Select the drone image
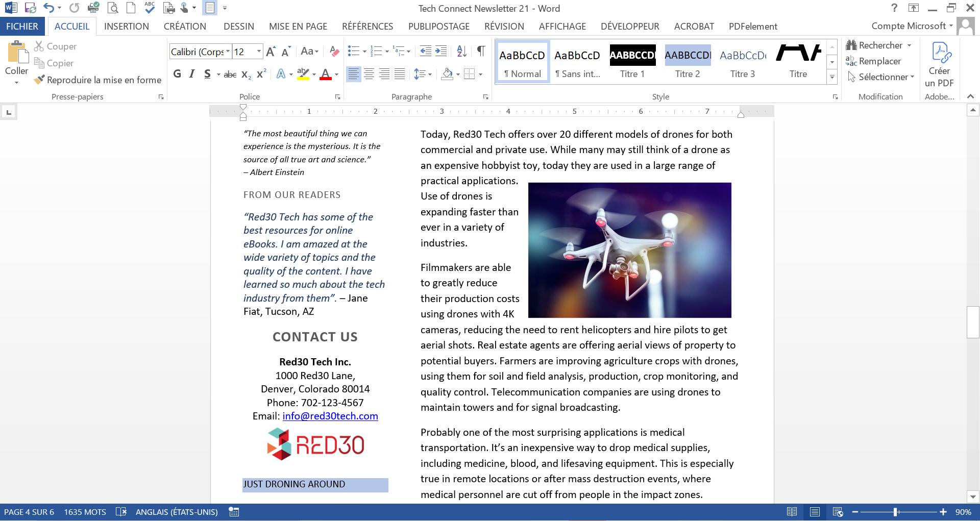 tap(629, 250)
